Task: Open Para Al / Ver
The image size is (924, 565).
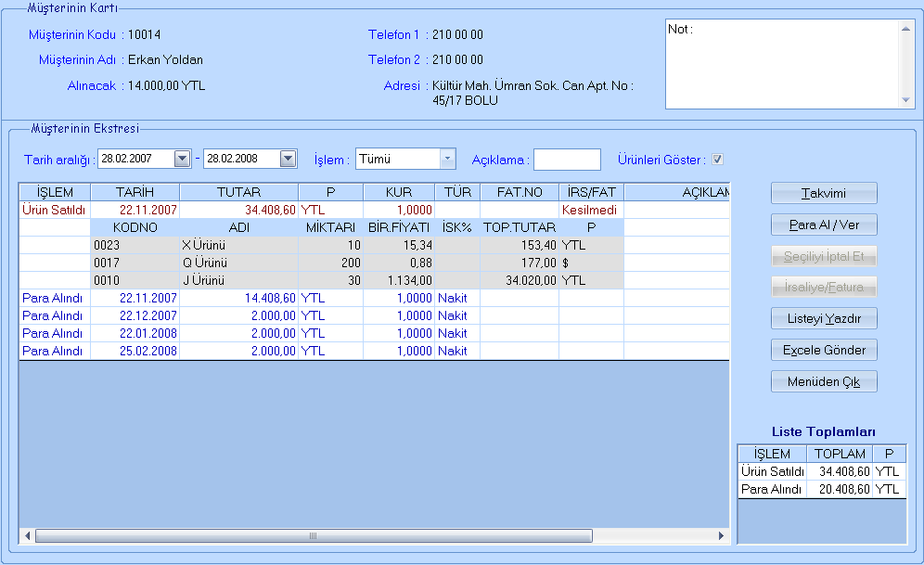Action: pyautogui.click(x=824, y=225)
